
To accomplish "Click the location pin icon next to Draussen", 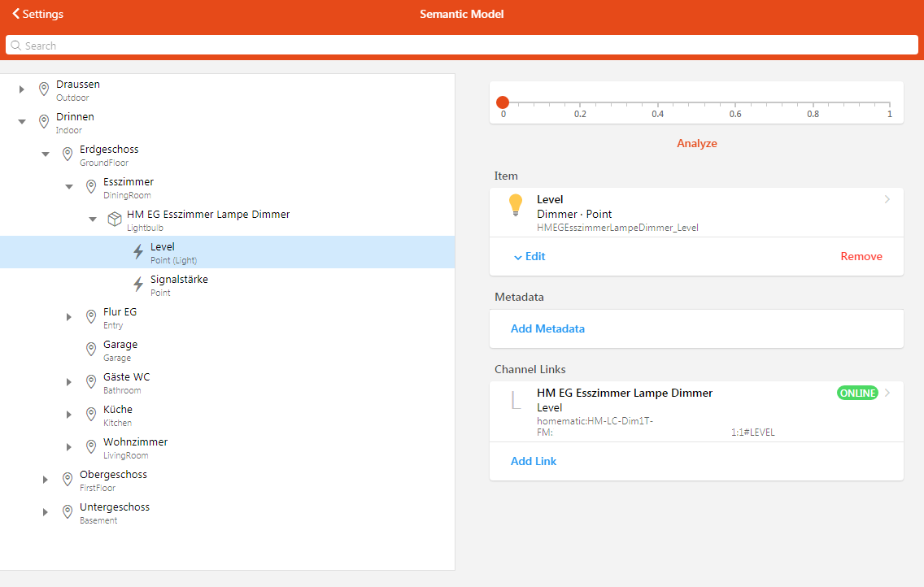I will pos(44,89).
